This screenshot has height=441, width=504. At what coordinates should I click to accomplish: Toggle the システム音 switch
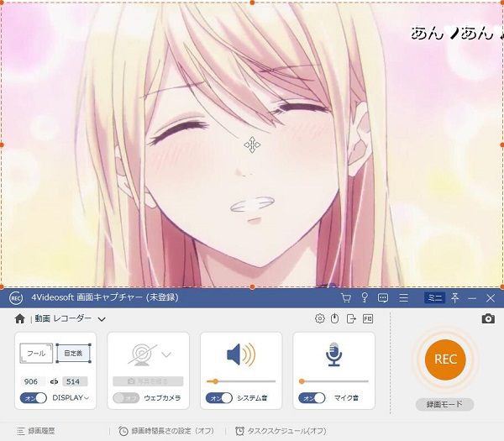(x=219, y=398)
